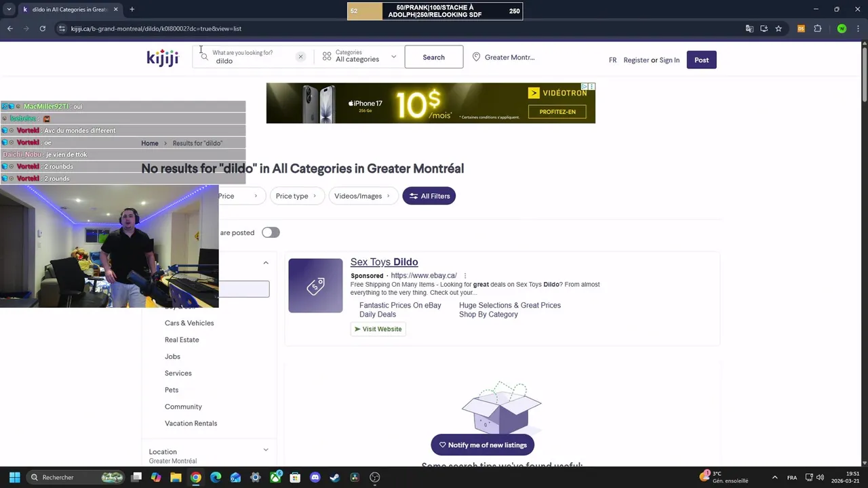Open the Windows Start menu
This screenshot has height=488, width=868.
tap(14, 477)
